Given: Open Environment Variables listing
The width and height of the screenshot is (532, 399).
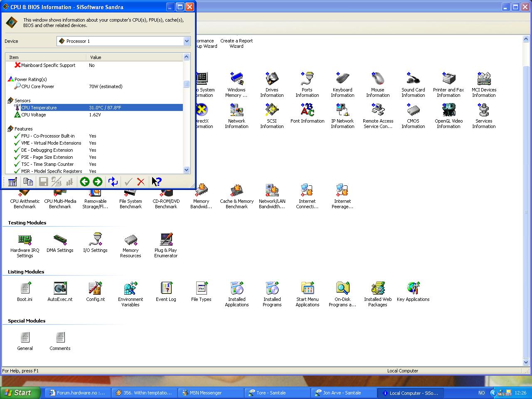Looking at the screenshot, I should [131, 294].
